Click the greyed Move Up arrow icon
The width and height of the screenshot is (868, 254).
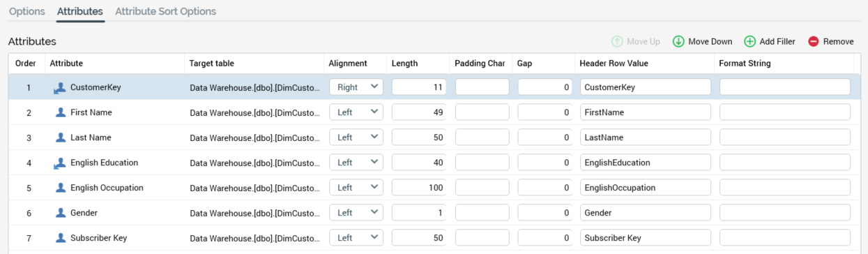click(x=616, y=41)
